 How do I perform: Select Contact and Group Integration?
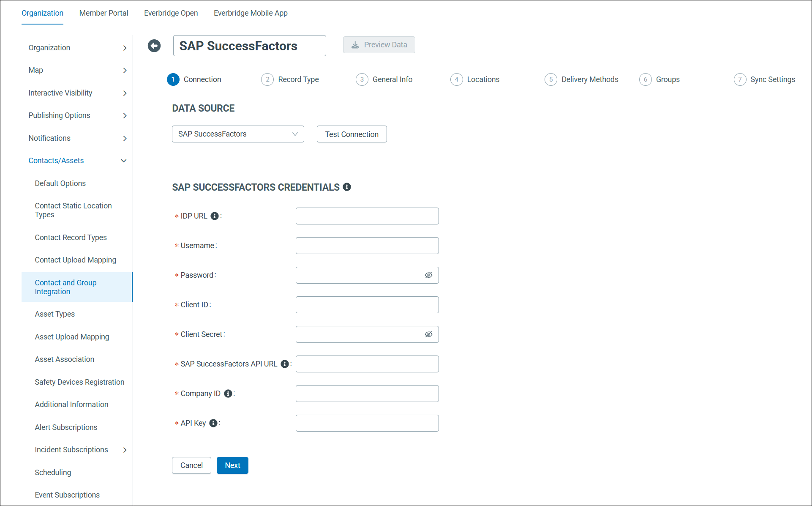[x=77, y=287]
